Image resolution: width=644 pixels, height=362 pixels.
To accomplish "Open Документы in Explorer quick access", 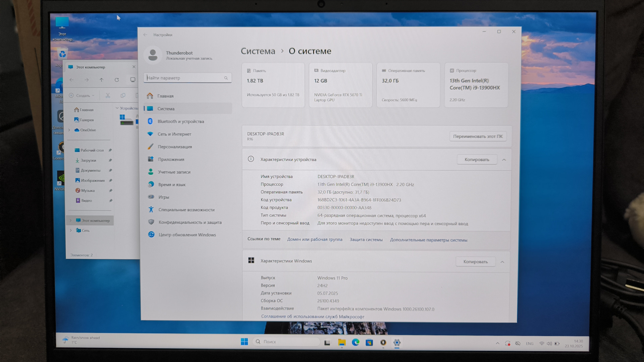I will 88,170.
